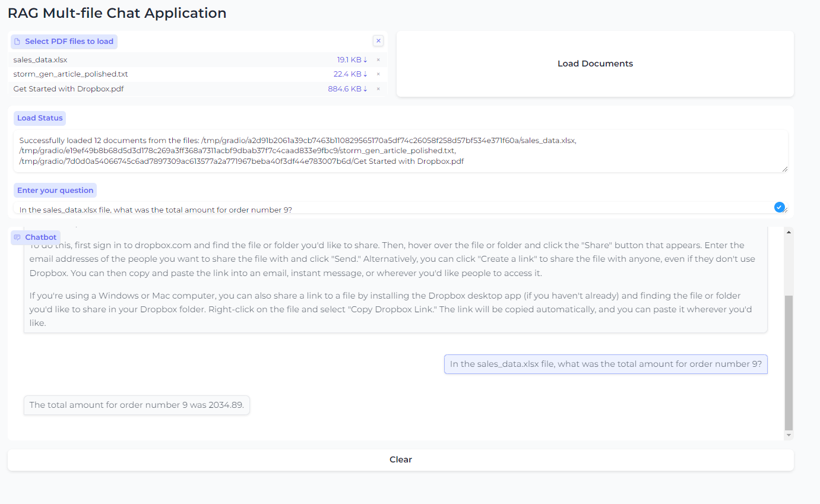Screen dimensions: 820x504
Task: Remove Get Started with Dropbox.pdf file
Action: tap(378, 89)
